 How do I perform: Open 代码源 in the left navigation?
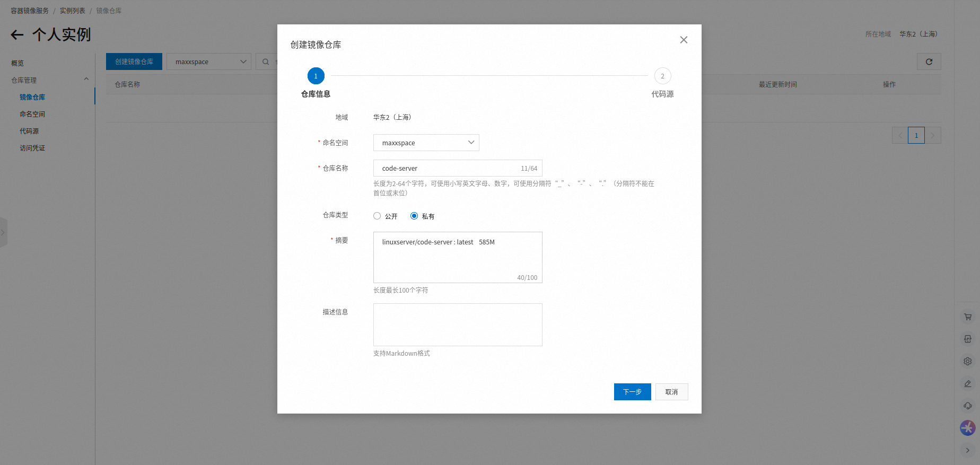[x=29, y=131]
